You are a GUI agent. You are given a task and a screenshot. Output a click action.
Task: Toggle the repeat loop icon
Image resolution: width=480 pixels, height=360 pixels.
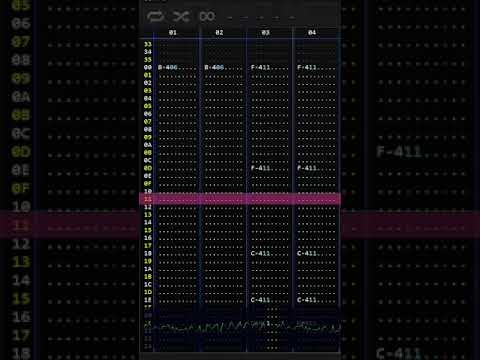(155, 16)
